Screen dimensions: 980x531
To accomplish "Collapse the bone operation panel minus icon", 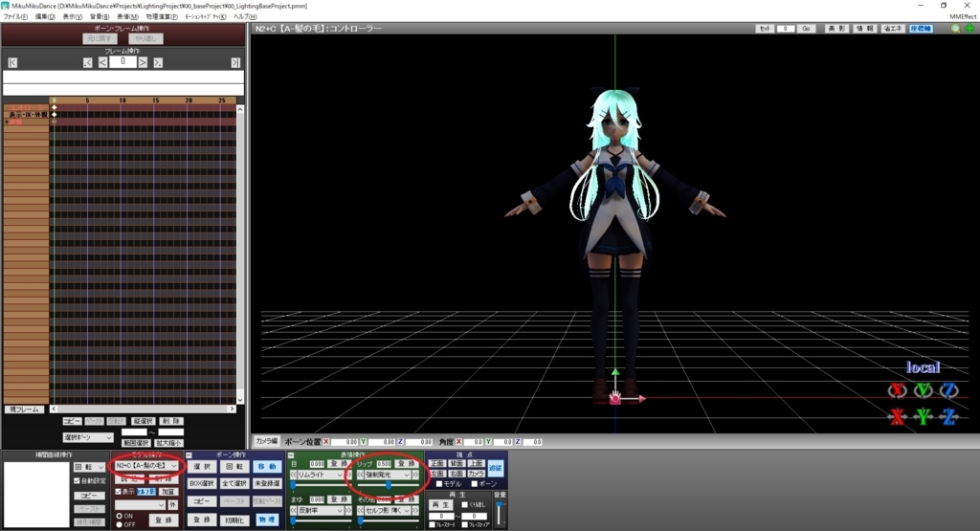I will tap(189, 455).
